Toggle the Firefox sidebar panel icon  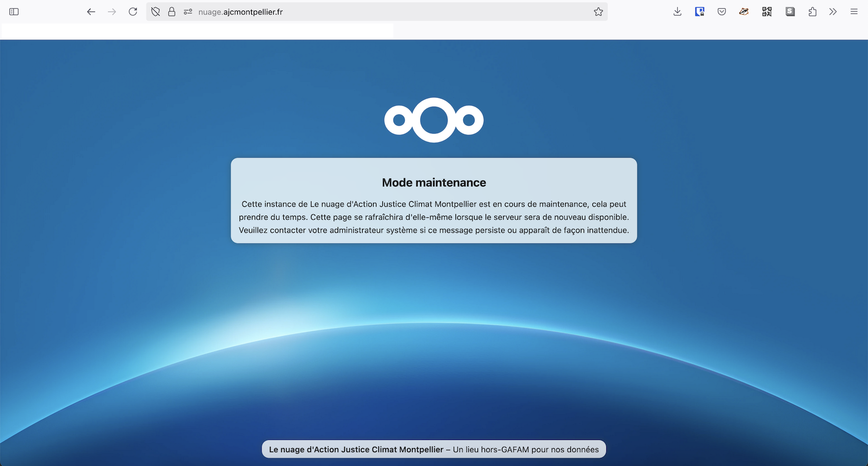[x=14, y=12]
